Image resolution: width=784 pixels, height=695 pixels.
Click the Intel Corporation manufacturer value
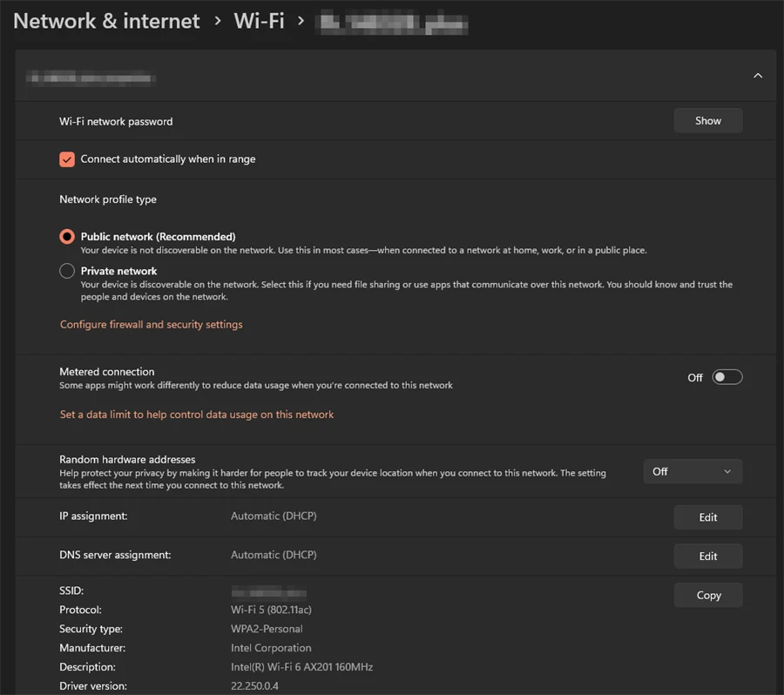click(x=271, y=648)
